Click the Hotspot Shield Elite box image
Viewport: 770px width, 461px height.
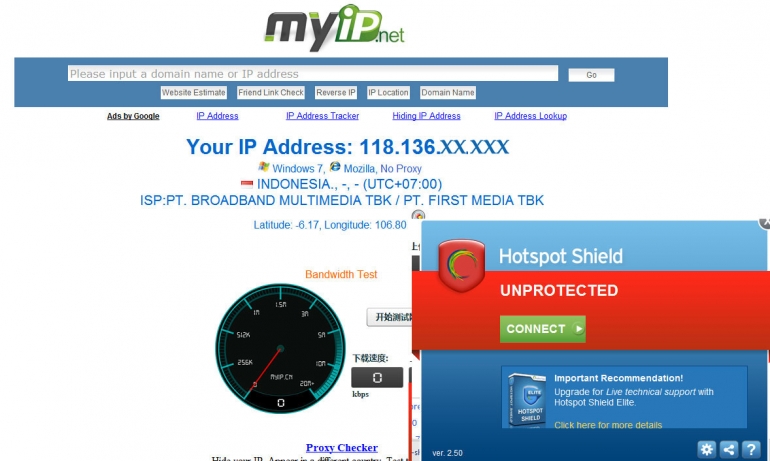coord(527,400)
